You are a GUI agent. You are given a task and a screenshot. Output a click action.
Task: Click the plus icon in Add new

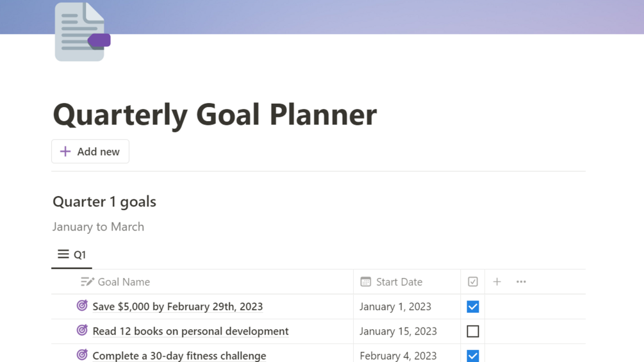(65, 152)
